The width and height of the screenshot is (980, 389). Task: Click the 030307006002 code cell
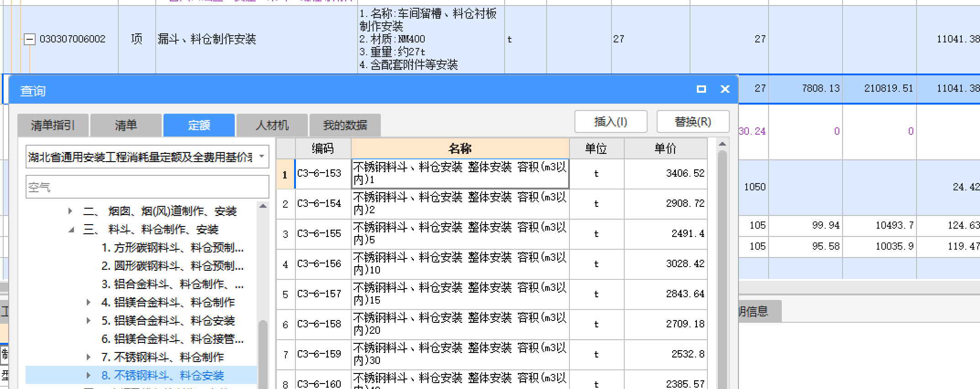73,39
